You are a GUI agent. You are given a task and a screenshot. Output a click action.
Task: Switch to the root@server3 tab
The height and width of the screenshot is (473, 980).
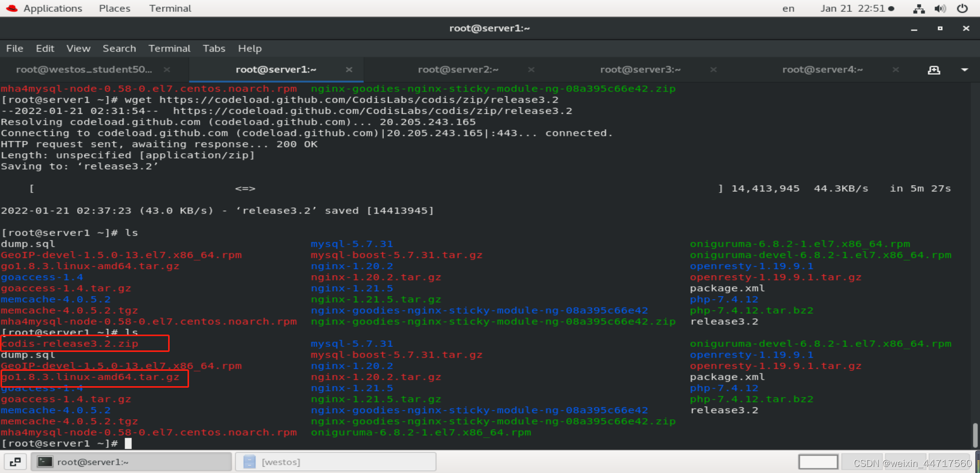pyautogui.click(x=640, y=69)
